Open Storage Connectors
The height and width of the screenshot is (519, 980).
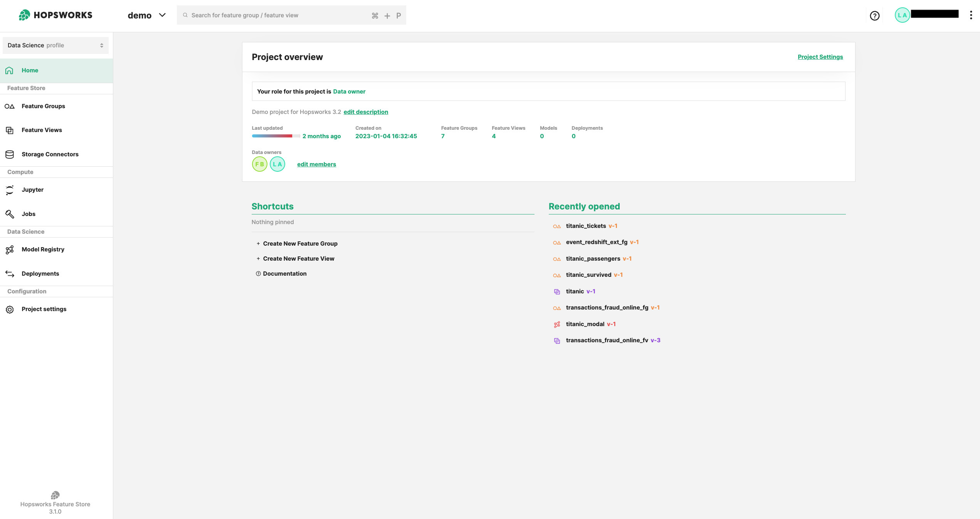[50, 154]
